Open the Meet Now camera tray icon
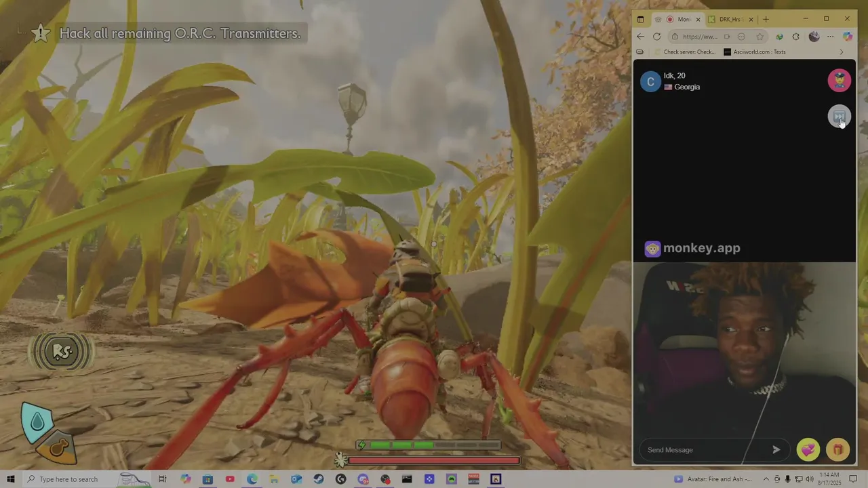This screenshot has width=868, height=488. (777, 479)
